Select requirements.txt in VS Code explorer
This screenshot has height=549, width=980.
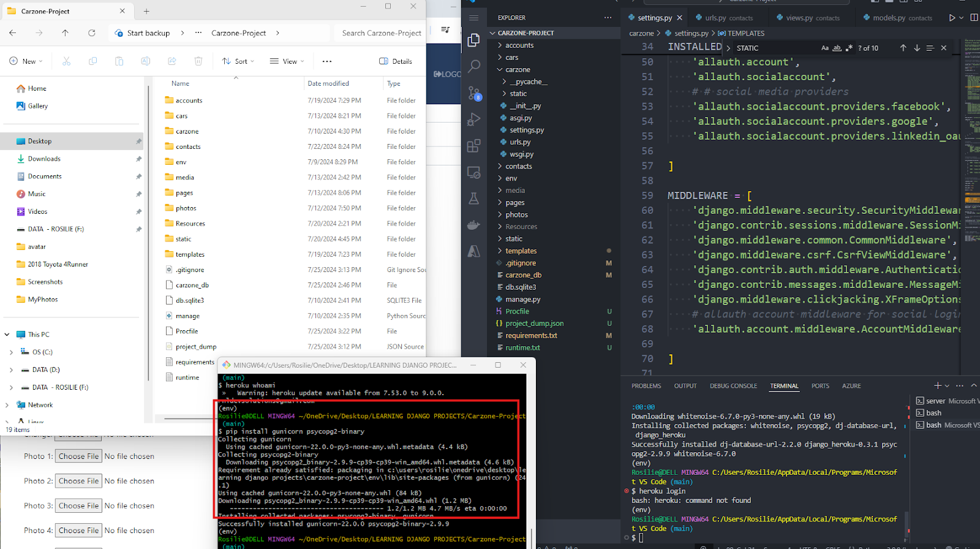click(531, 336)
